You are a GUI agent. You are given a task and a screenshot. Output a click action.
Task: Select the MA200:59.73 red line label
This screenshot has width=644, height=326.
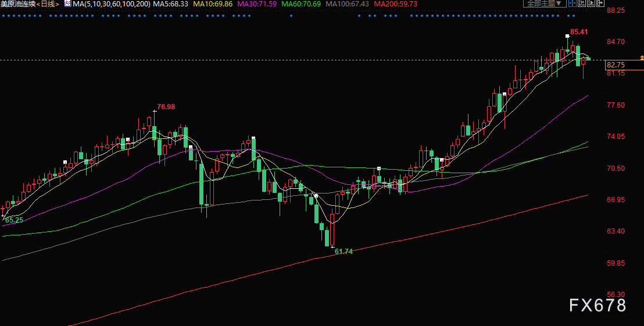395,4
